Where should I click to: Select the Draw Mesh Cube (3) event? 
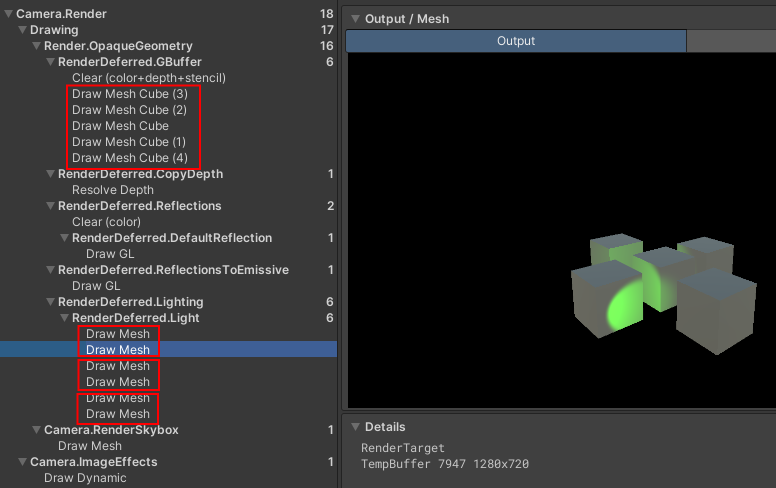pyautogui.click(x=130, y=94)
